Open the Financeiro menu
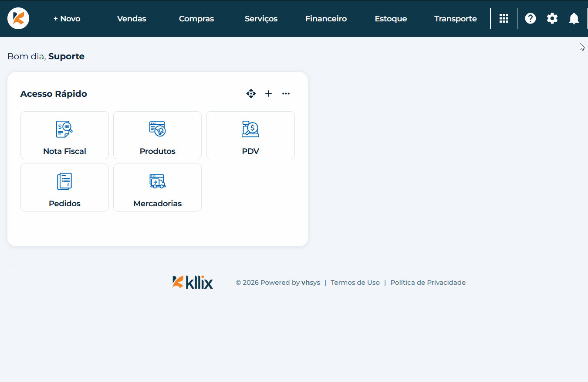 (x=326, y=19)
